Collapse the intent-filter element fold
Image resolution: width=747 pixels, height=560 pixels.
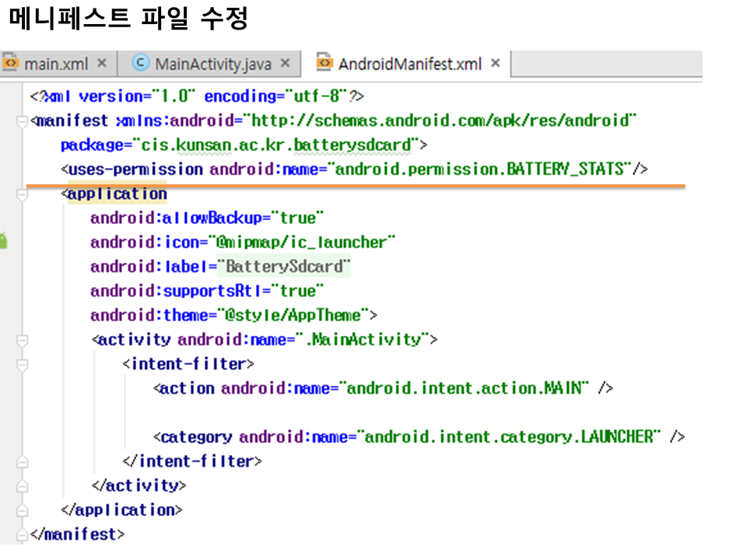pyautogui.click(x=22, y=364)
